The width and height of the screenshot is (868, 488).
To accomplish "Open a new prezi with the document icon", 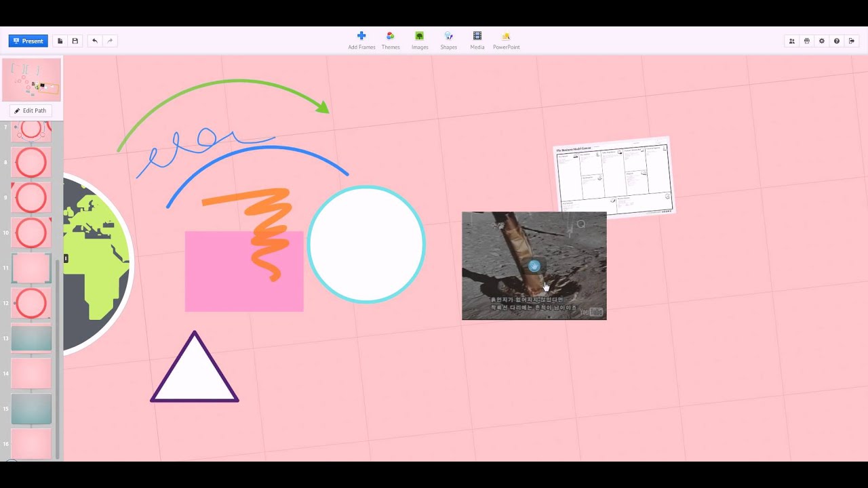I will click(60, 41).
